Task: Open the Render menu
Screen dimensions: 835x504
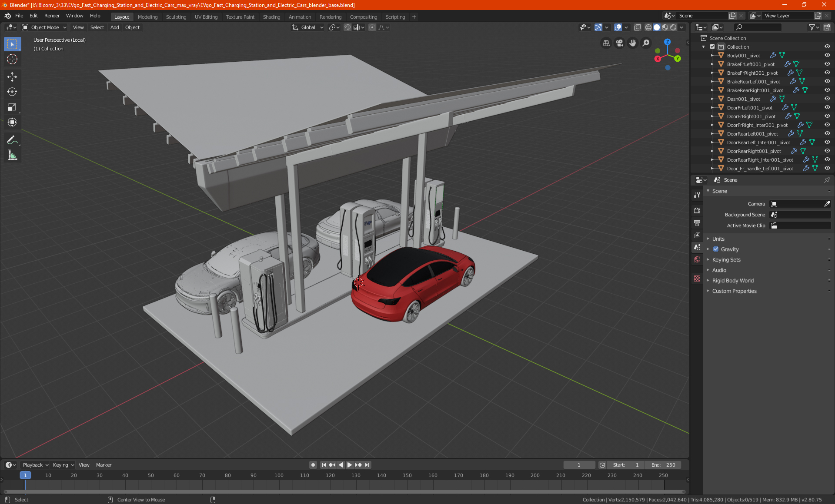Action: (x=52, y=16)
